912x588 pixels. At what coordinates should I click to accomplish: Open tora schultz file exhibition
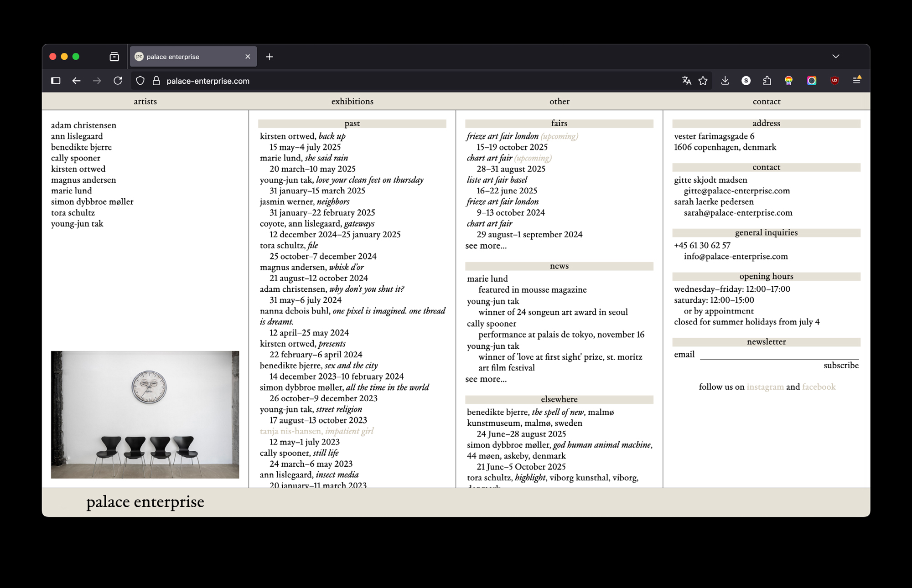[289, 246]
